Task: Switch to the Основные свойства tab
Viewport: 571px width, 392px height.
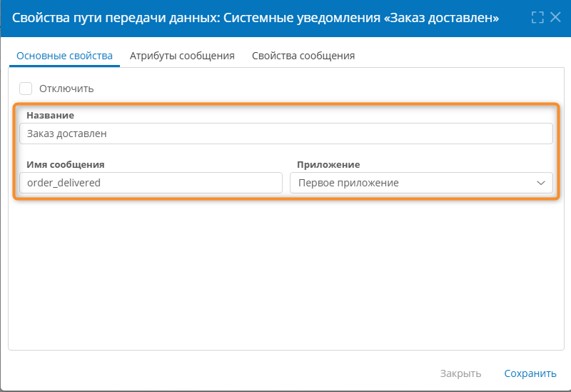Action: 64,56
